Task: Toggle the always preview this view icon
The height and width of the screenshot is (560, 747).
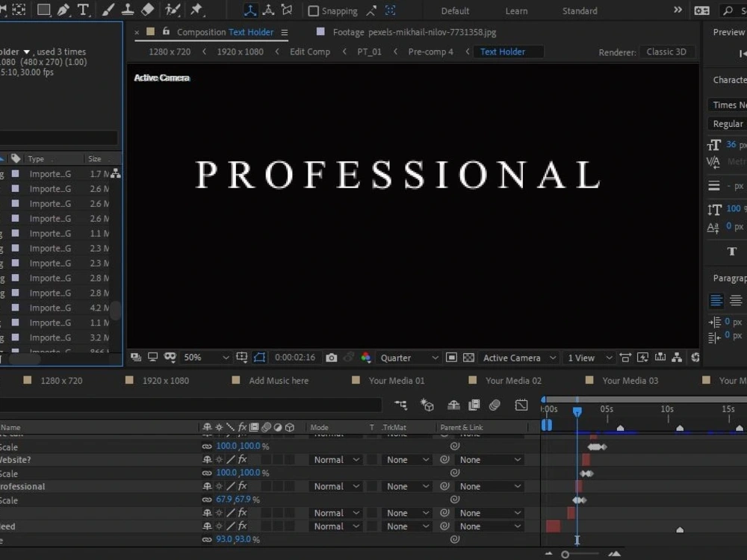Action: [x=136, y=357]
